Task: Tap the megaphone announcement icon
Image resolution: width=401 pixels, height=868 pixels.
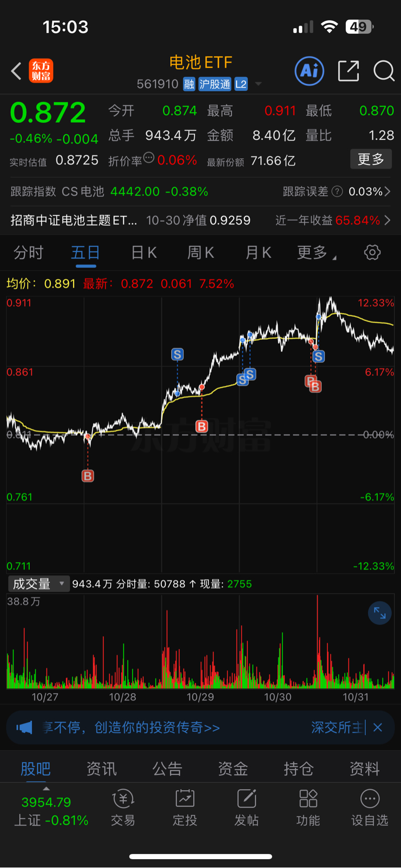Action: click(x=24, y=727)
